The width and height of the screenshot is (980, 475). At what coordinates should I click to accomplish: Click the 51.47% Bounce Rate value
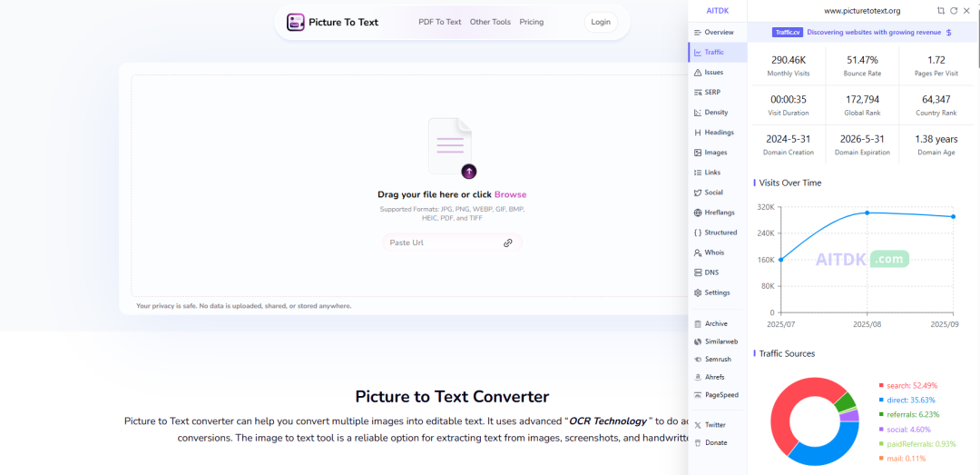tap(863, 60)
